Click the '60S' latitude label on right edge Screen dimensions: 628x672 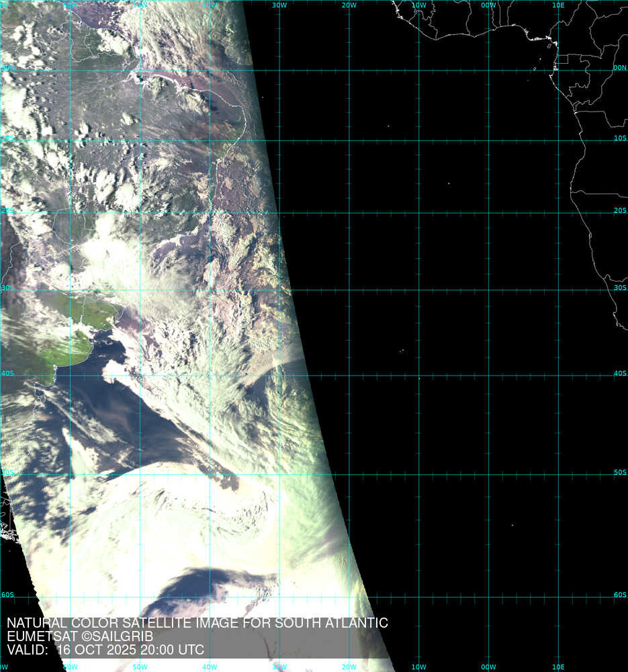tap(619, 595)
